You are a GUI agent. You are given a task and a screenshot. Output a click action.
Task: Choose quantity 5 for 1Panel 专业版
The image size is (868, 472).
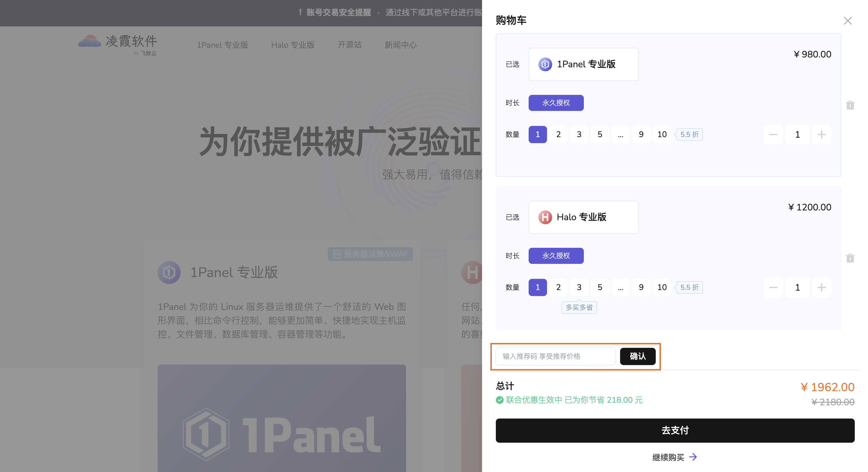(x=600, y=134)
